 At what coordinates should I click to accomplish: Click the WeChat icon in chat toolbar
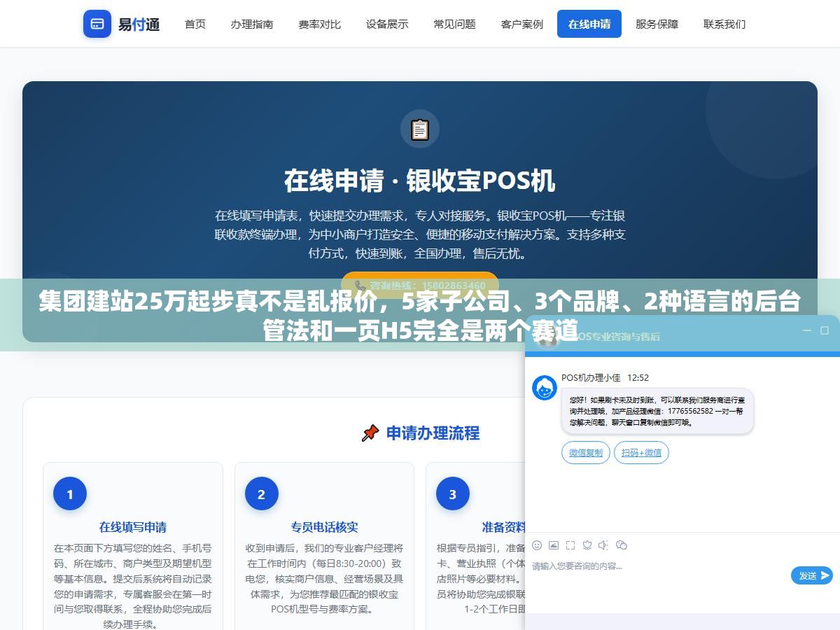pyautogui.click(x=621, y=545)
